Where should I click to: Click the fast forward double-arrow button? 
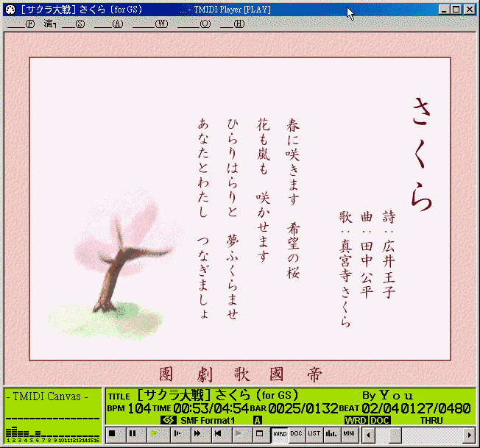click(x=197, y=435)
